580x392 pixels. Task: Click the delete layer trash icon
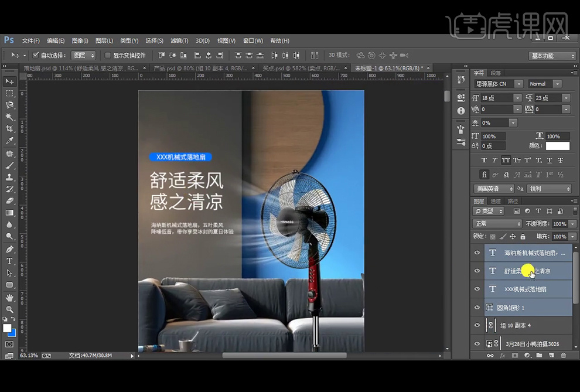(563, 355)
